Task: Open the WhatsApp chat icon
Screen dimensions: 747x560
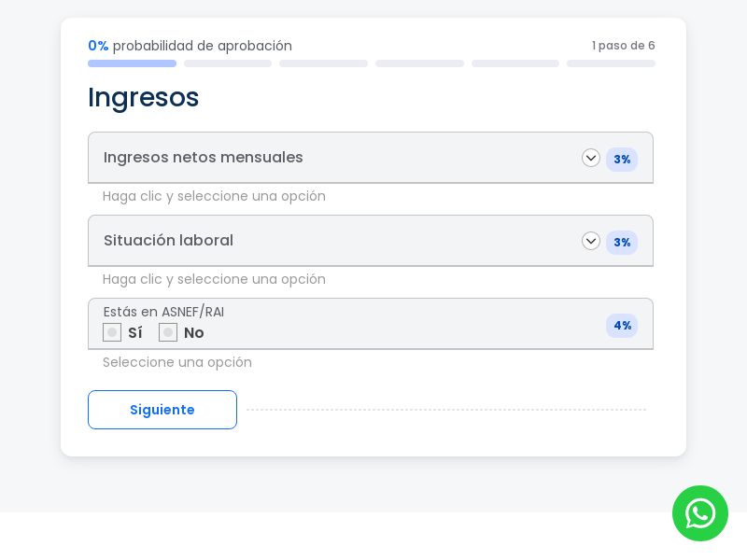Action: pyautogui.click(x=700, y=513)
